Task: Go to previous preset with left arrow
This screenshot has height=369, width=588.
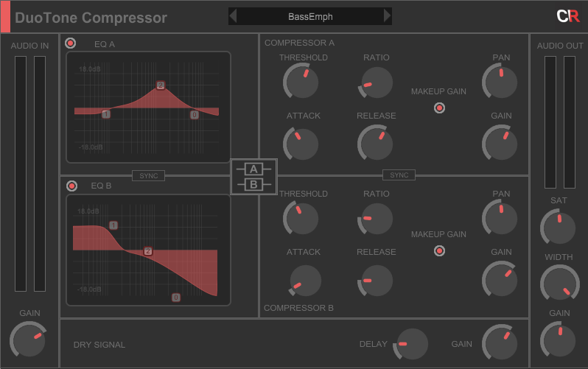Action: point(234,16)
